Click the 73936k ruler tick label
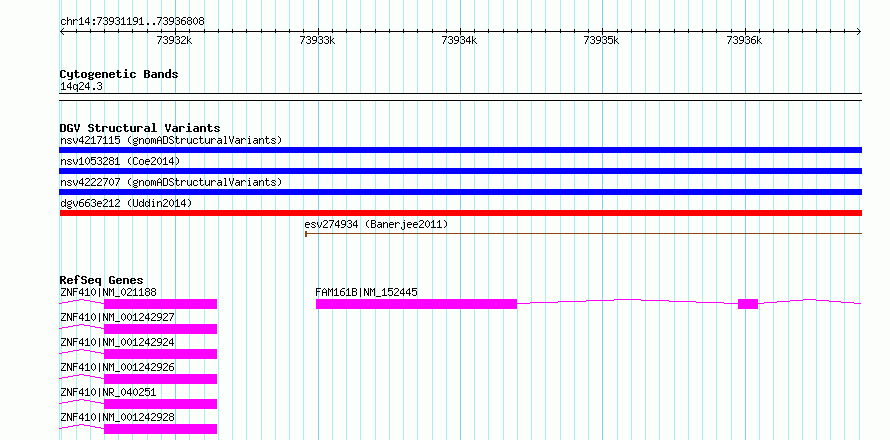This screenshot has width=890, height=440. point(744,40)
